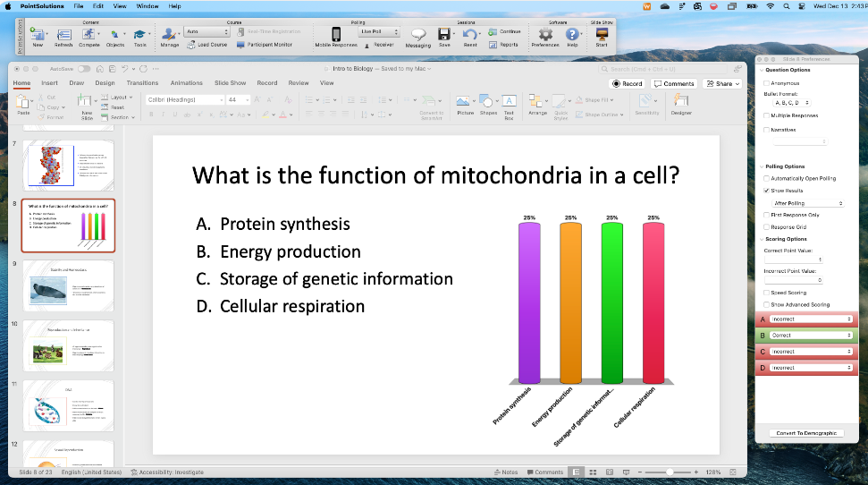Enable the Anonymous checkbox

pyautogui.click(x=765, y=83)
